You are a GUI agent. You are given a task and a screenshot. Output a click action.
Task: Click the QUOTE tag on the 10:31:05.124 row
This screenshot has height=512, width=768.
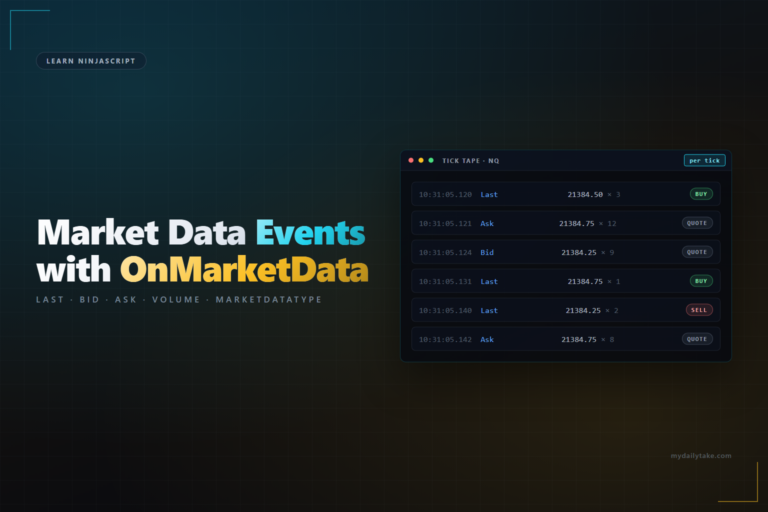[x=697, y=252]
